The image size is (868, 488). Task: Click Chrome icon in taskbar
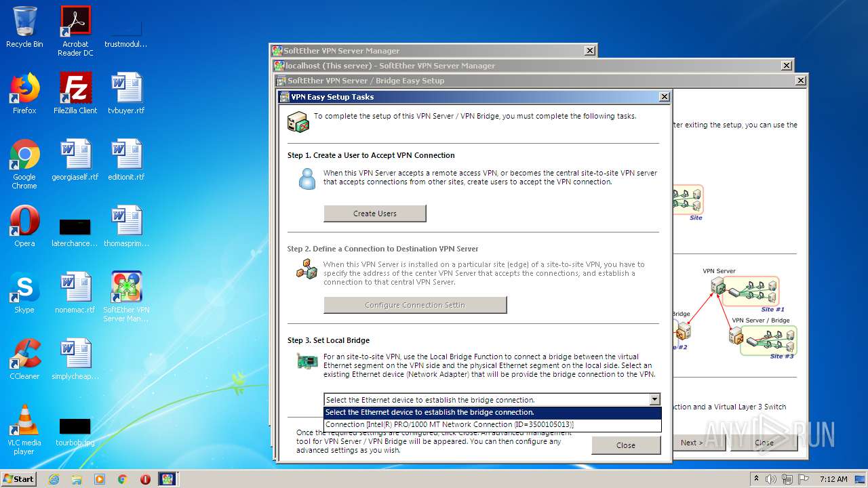(122, 479)
